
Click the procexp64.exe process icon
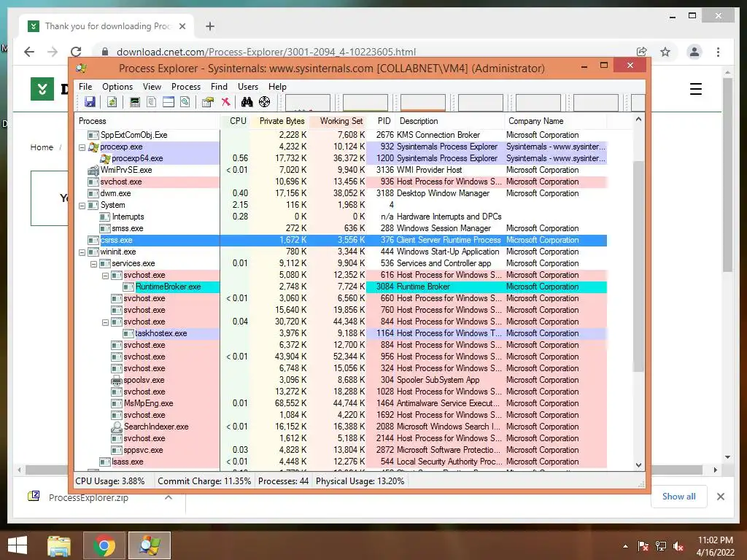[105, 158]
